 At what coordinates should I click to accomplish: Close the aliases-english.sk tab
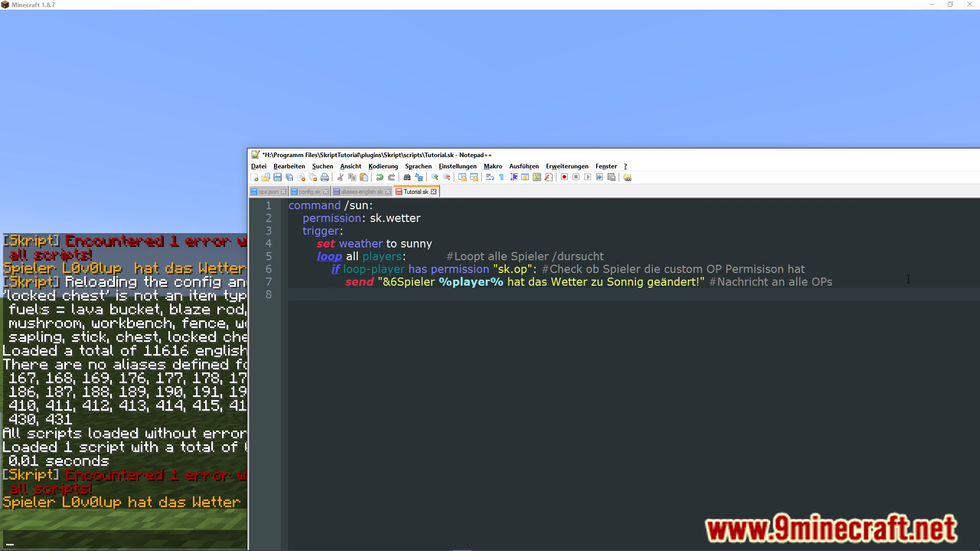(388, 192)
